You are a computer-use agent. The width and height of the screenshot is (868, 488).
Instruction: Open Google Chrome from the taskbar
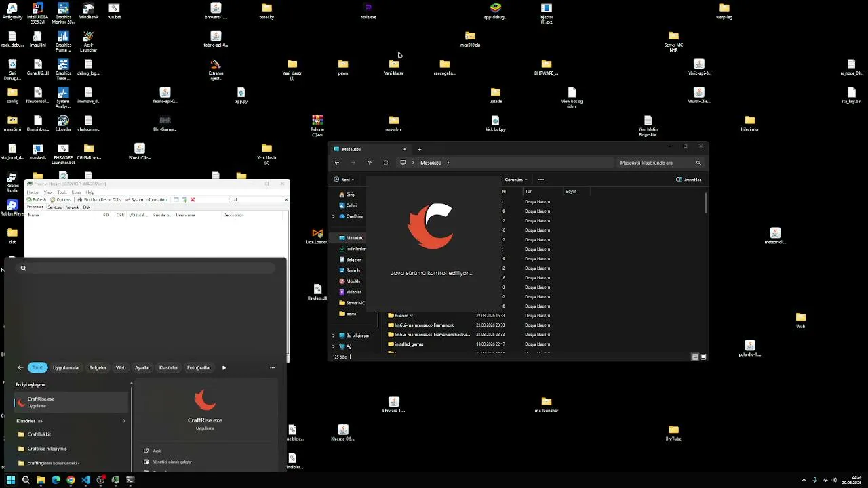pos(71,480)
